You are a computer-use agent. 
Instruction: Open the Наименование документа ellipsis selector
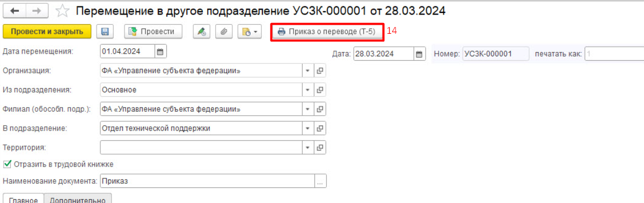320,182
